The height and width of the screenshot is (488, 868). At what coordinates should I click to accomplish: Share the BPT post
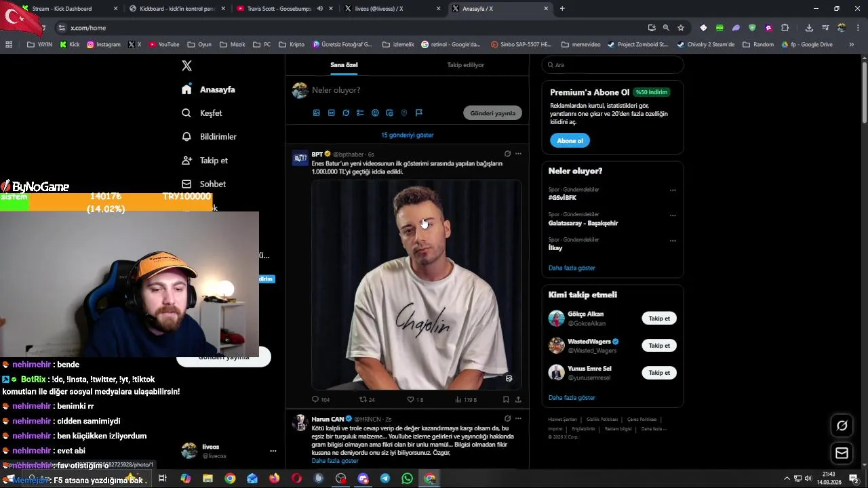(518, 400)
